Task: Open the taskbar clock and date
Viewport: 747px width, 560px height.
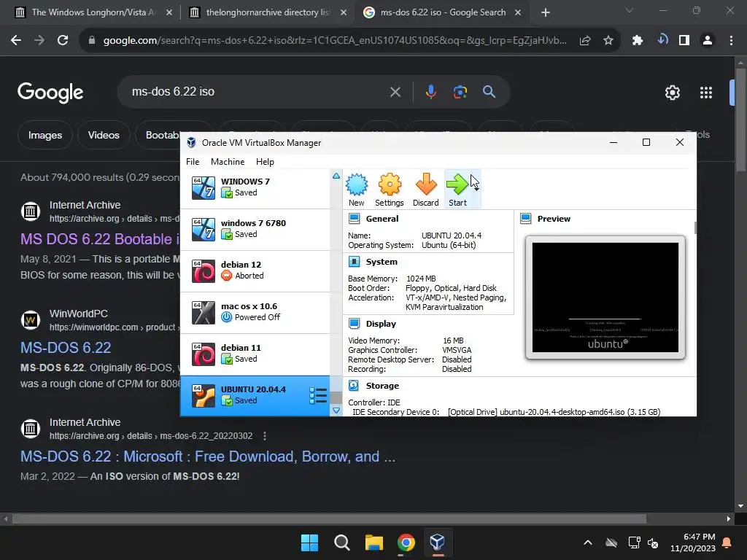Action: pos(693,542)
